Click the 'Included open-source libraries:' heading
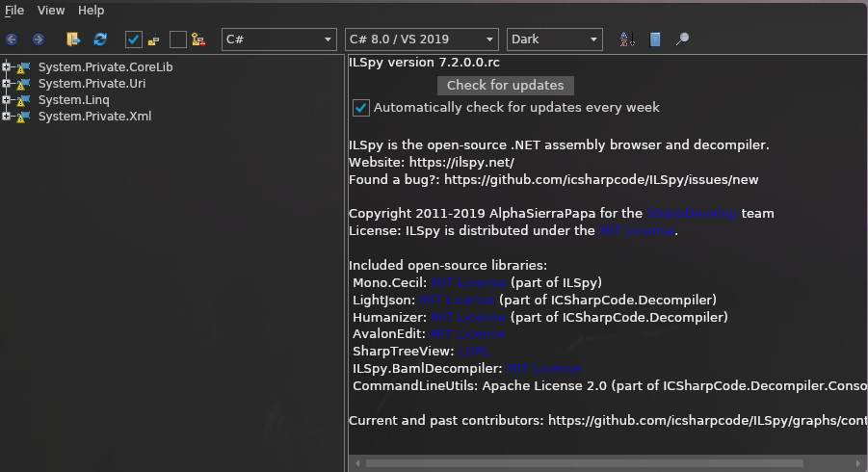The image size is (868, 472). [448, 266]
